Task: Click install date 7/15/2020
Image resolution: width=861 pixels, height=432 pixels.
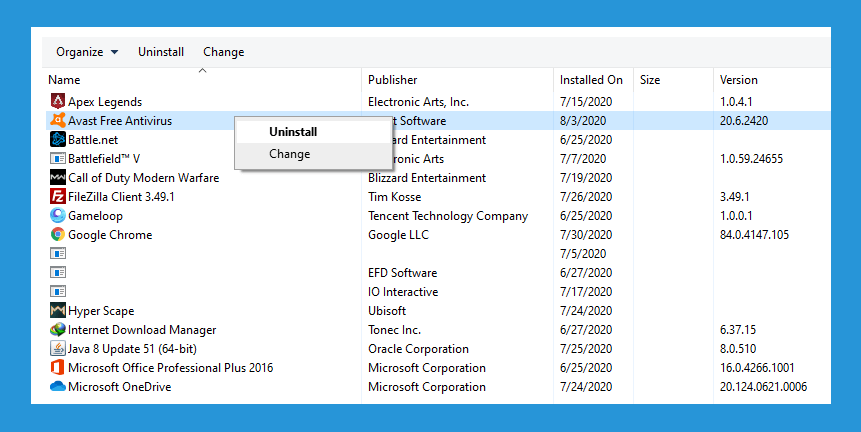Action: 586,102
